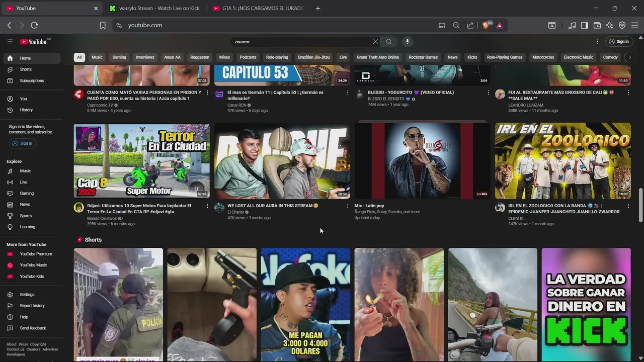Open Brave Wallet icon
The width and height of the screenshot is (644, 362).
(597, 25)
